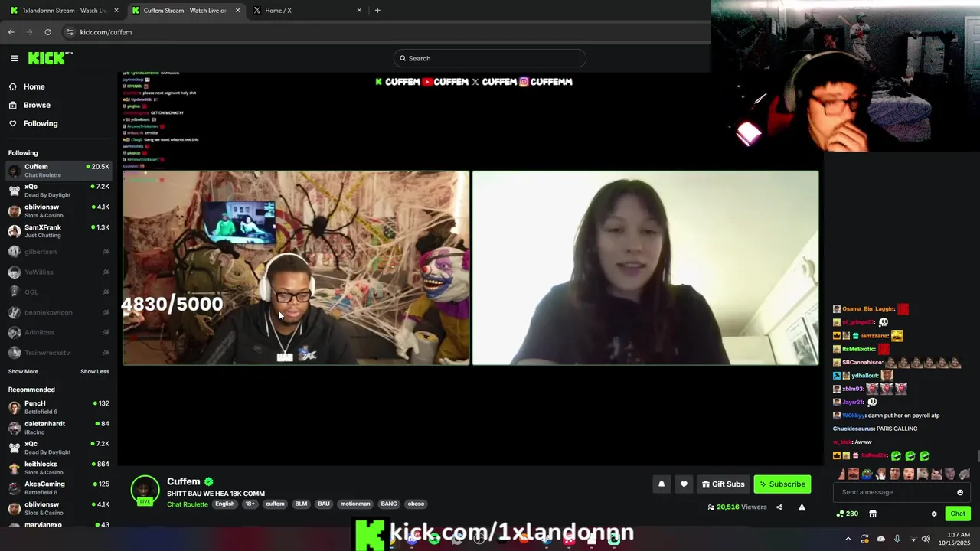This screenshot has height=551, width=980.
Task: Open the chat shop store icon
Action: click(x=872, y=514)
